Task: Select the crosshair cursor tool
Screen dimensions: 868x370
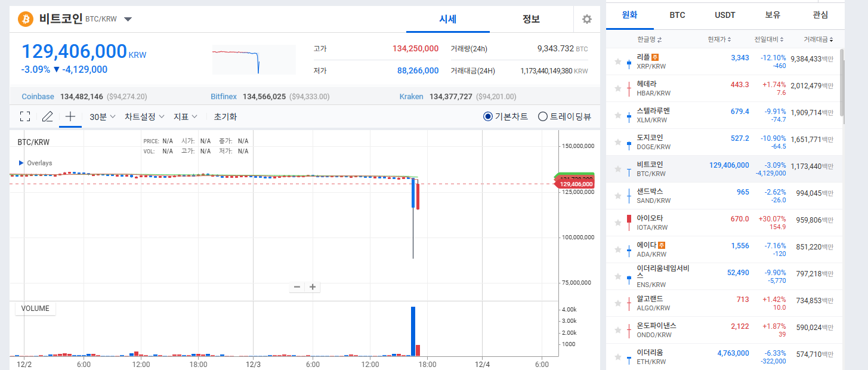Action: pyautogui.click(x=70, y=116)
